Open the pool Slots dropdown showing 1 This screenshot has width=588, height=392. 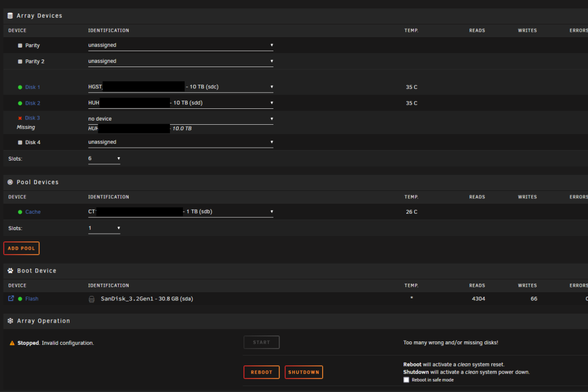point(104,228)
